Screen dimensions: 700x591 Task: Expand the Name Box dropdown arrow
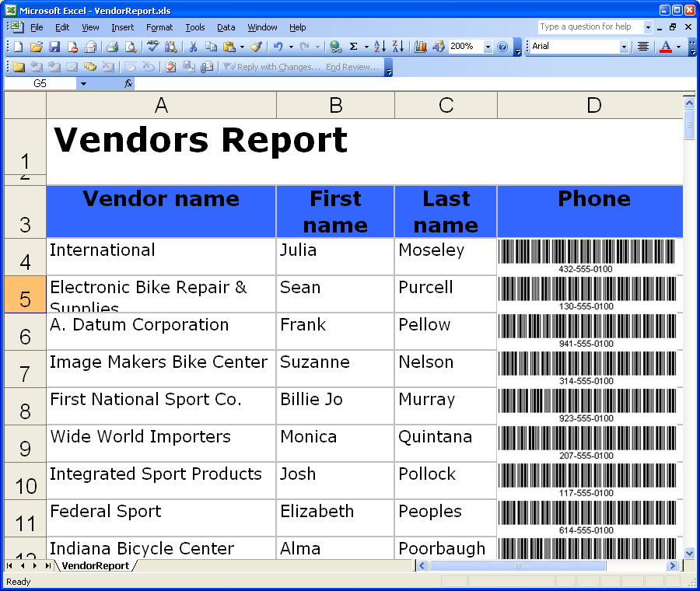pyautogui.click(x=83, y=83)
